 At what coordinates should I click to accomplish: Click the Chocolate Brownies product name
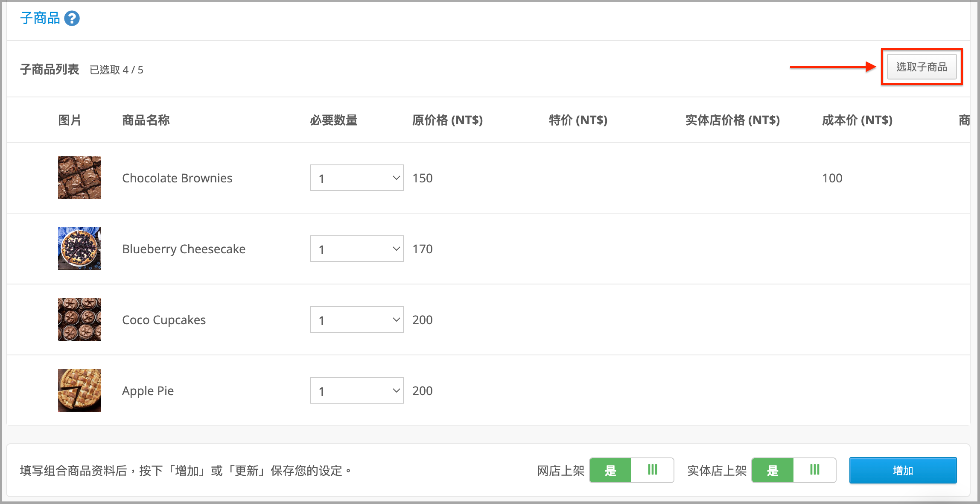tap(177, 178)
